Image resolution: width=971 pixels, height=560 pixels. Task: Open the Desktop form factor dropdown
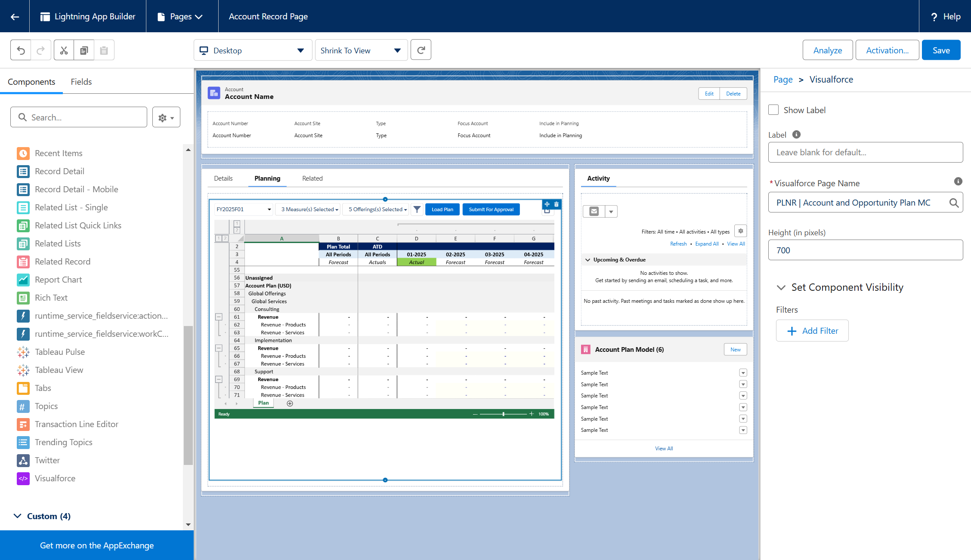[x=253, y=50]
